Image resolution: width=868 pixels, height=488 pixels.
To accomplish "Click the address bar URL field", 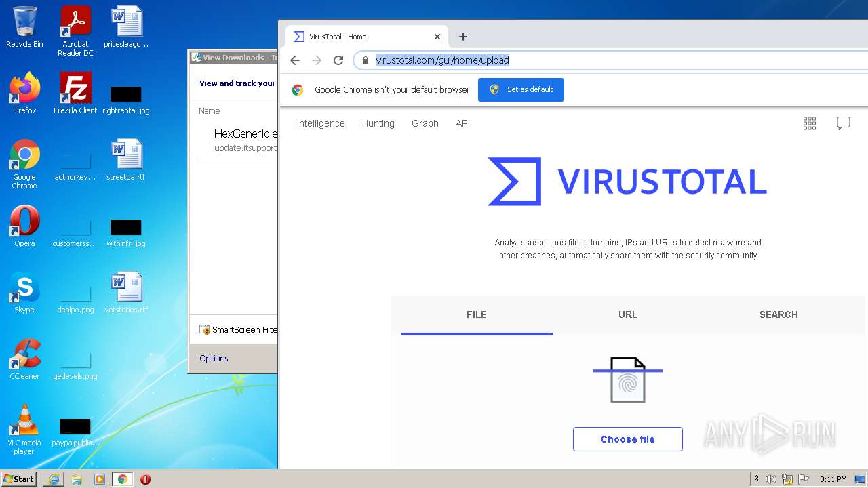I will click(610, 60).
